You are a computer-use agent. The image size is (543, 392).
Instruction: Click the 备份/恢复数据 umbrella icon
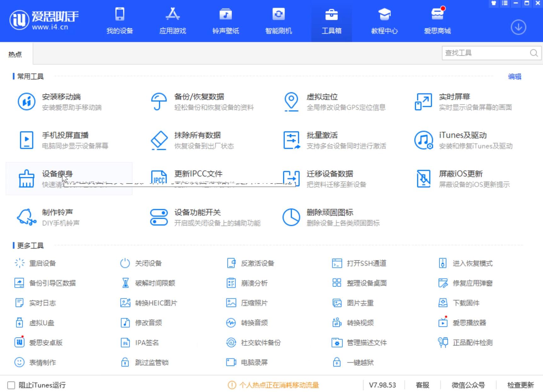click(159, 102)
